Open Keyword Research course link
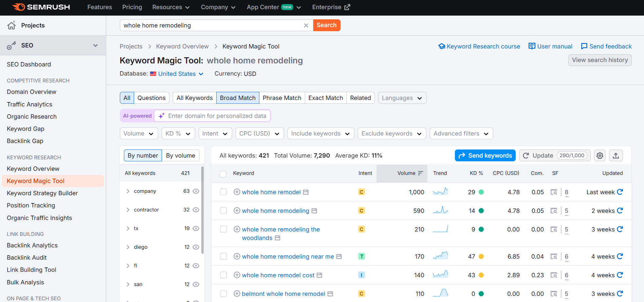The height and width of the screenshot is (302, 644). click(x=479, y=46)
